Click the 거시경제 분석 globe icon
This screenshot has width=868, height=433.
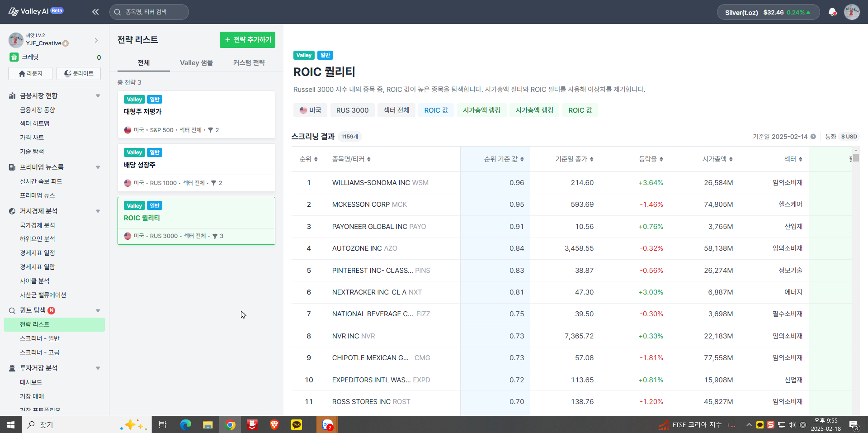pos(12,211)
